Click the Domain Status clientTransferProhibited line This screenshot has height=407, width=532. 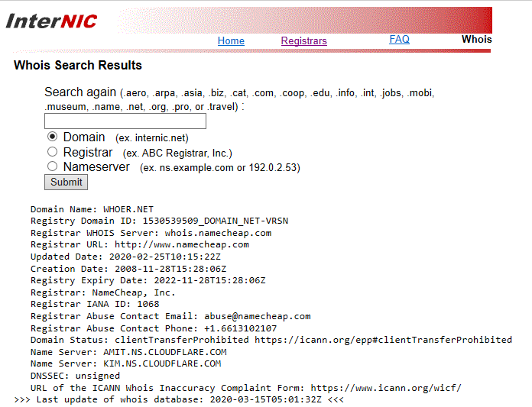coord(271,340)
